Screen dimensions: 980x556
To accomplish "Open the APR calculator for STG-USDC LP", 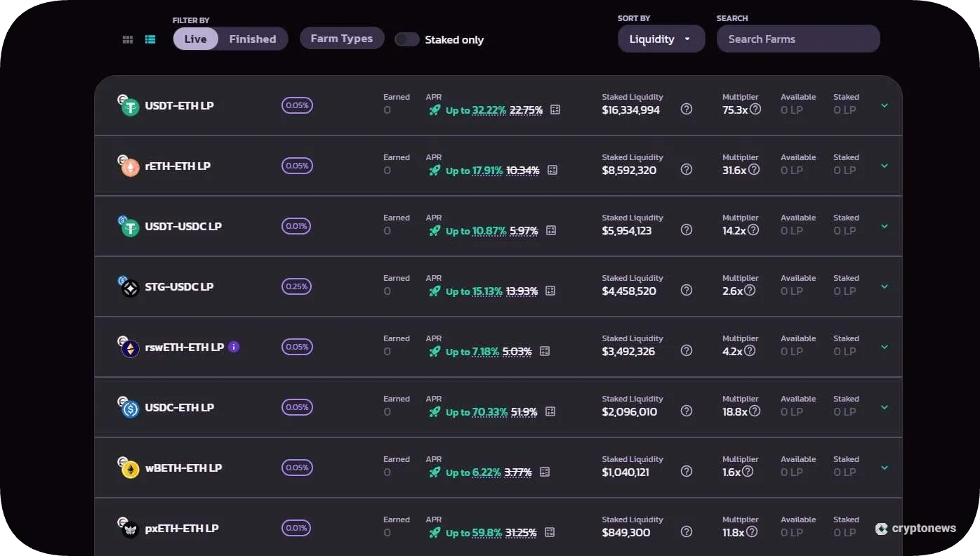I will point(551,291).
